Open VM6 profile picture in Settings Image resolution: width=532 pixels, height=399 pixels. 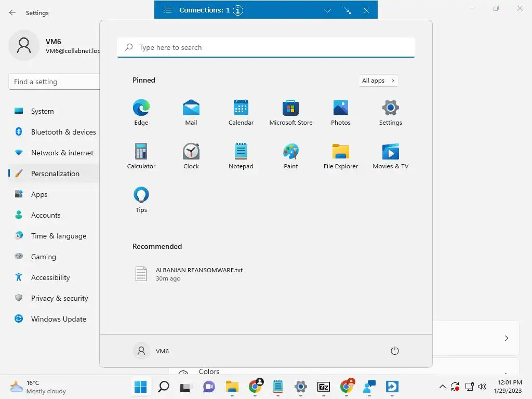[x=24, y=45]
